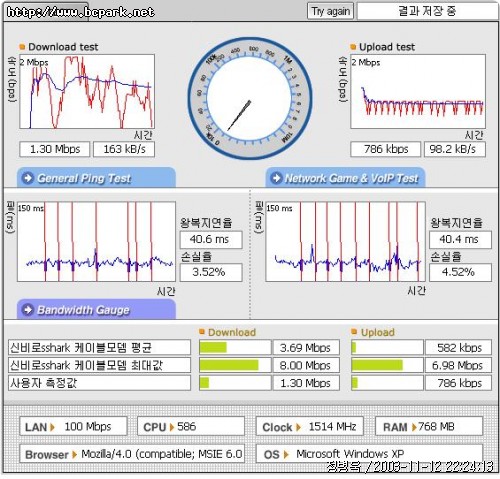
Task: Open the Network Game & VoIP Test tab
Action: point(345,178)
